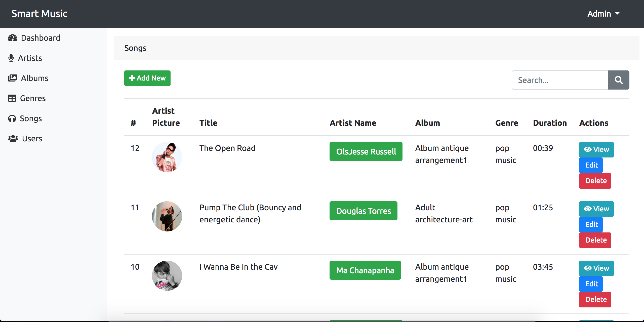This screenshot has width=644, height=322.
Task: Click the Albums icon in sidebar
Action: 12,78
